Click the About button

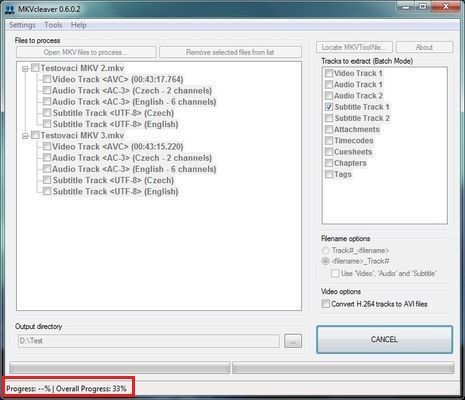(424, 47)
